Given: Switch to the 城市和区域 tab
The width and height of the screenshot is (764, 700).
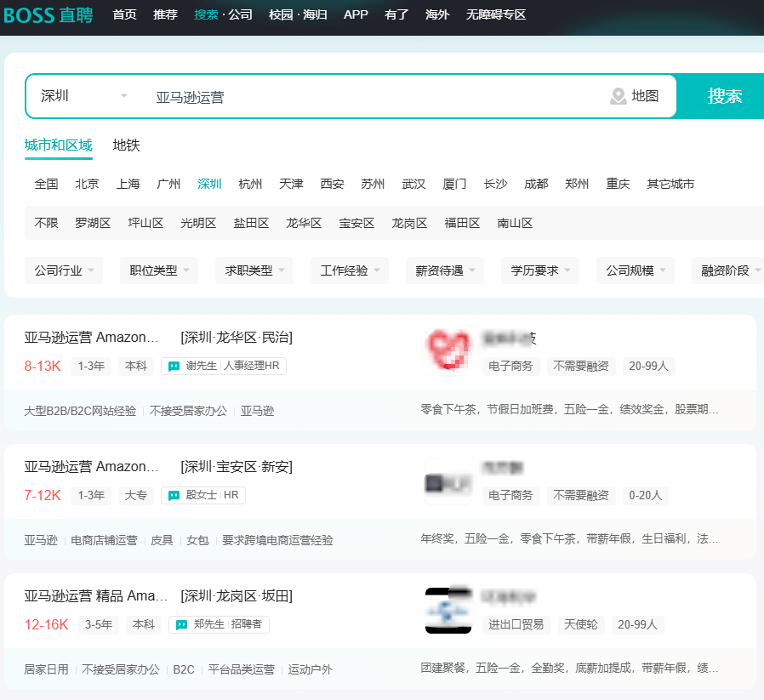Looking at the screenshot, I should coord(59,145).
